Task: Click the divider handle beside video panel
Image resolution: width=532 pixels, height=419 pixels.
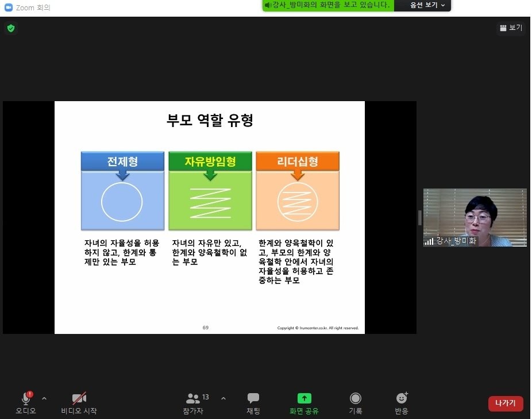Action: tap(420, 217)
